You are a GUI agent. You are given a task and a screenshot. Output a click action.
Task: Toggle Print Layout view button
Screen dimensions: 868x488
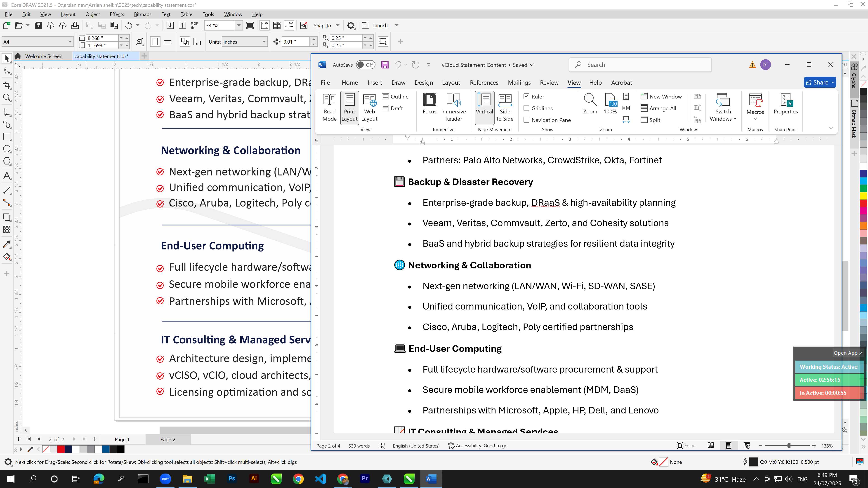pos(349,108)
